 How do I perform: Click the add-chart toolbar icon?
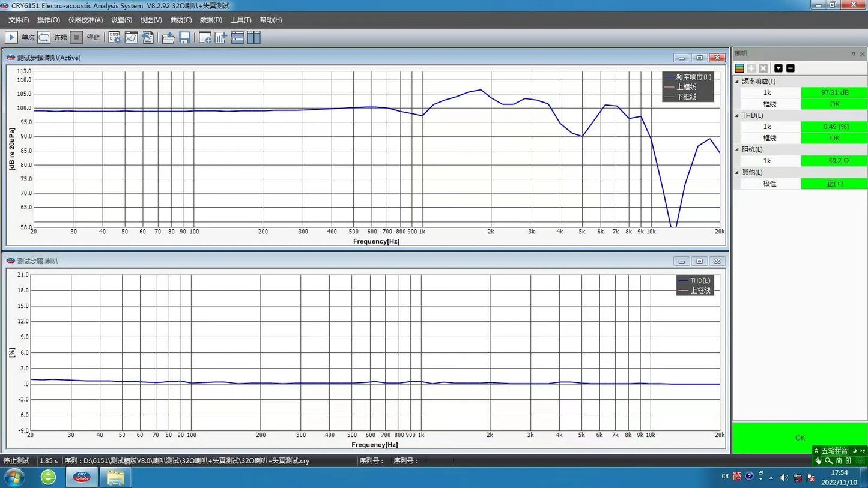pos(220,37)
